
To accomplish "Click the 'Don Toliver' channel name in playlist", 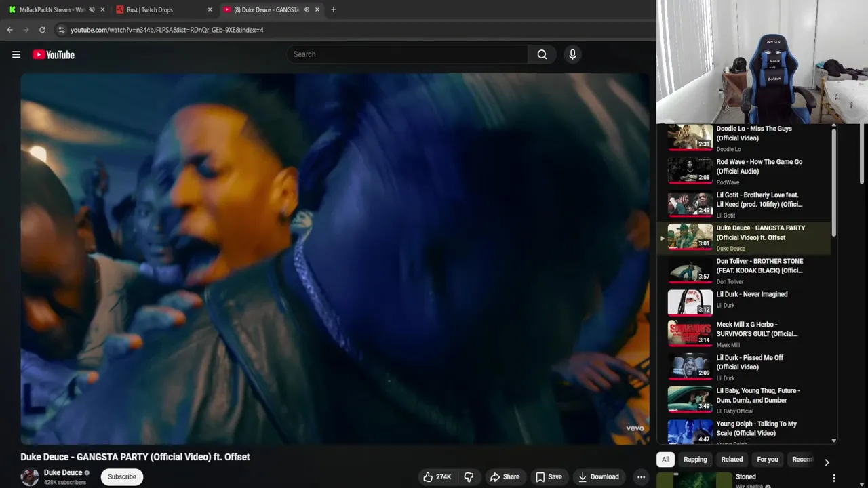I will pos(730,282).
